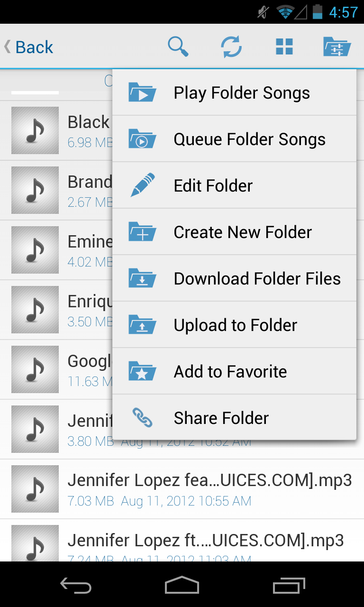Select Share Folder entry
The height and width of the screenshot is (607, 364).
coord(234,418)
